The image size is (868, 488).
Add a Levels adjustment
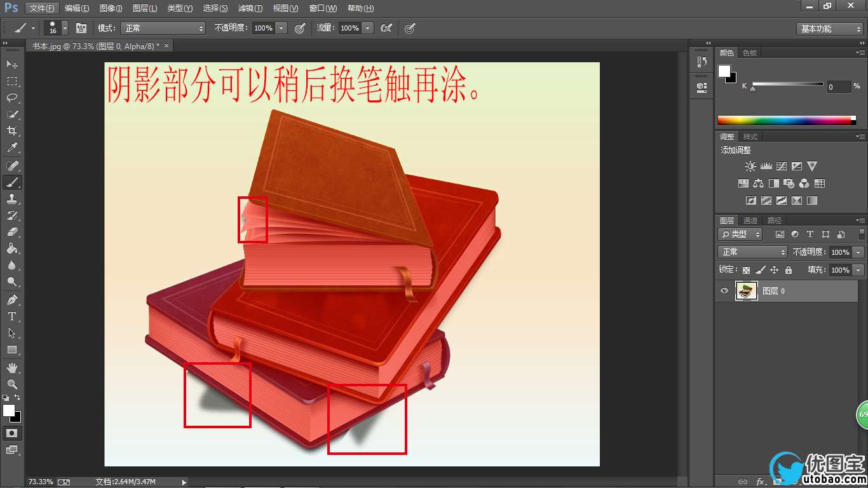(x=766, y=166)
